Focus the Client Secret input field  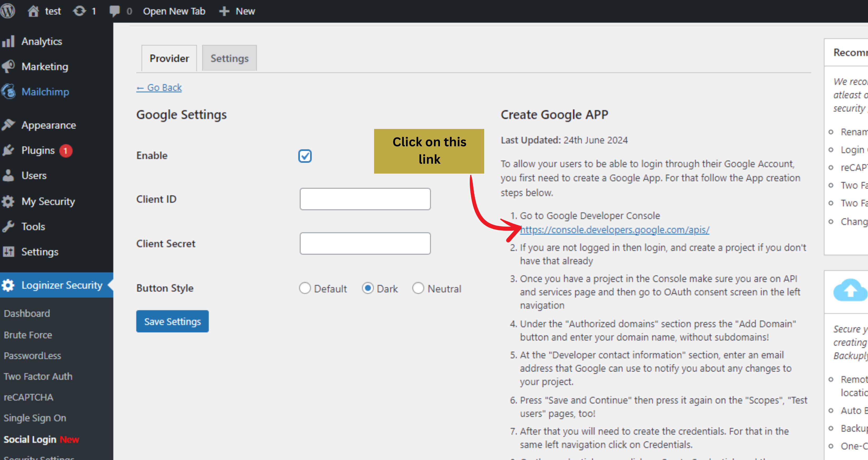(x=365, y=243)
